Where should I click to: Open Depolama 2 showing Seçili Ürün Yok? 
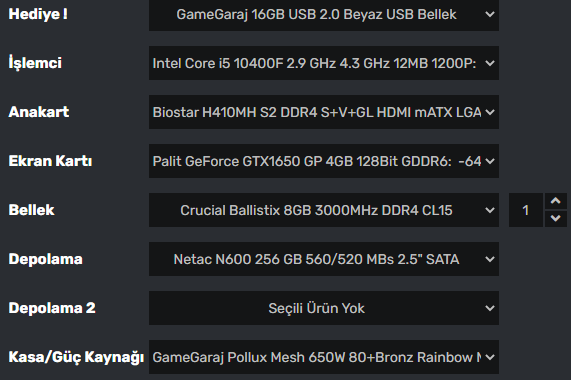point(324,308)
